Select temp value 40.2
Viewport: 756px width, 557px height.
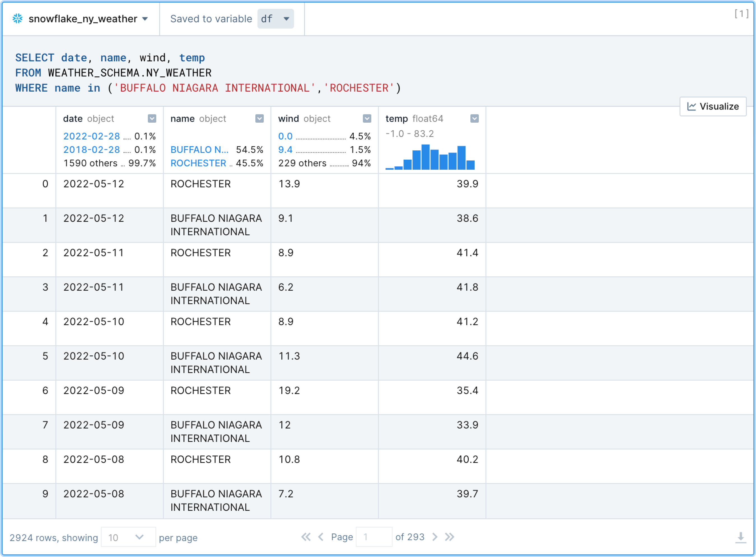pyautogui.click(x=468, y=459)
